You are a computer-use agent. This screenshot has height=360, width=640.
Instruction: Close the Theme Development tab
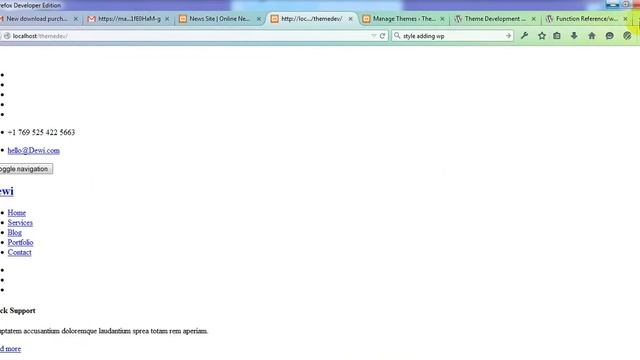[x=533, y=19]
